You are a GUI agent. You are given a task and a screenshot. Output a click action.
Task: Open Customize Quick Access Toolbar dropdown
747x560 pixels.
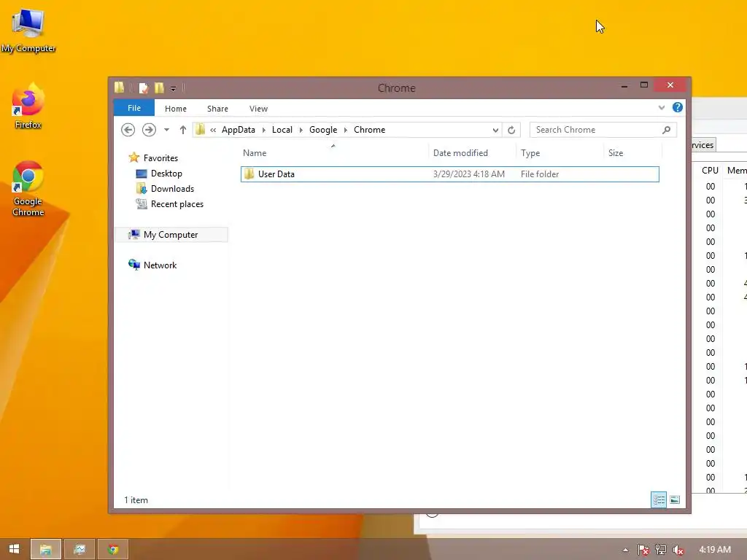pyautogui.click(x=173, y=88)
